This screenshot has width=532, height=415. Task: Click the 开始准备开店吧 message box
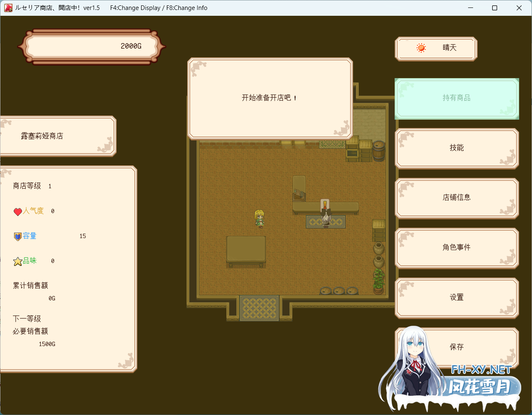click(x=270, y=98)
